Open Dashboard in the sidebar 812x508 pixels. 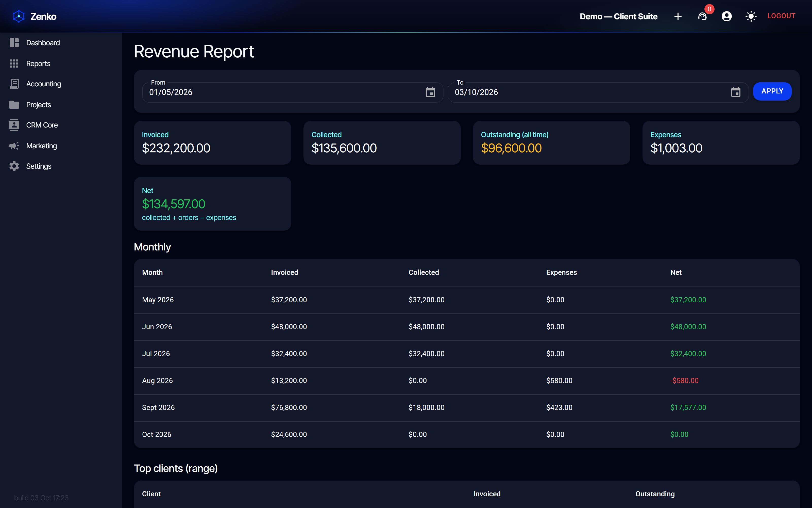(x=61, y=43)
